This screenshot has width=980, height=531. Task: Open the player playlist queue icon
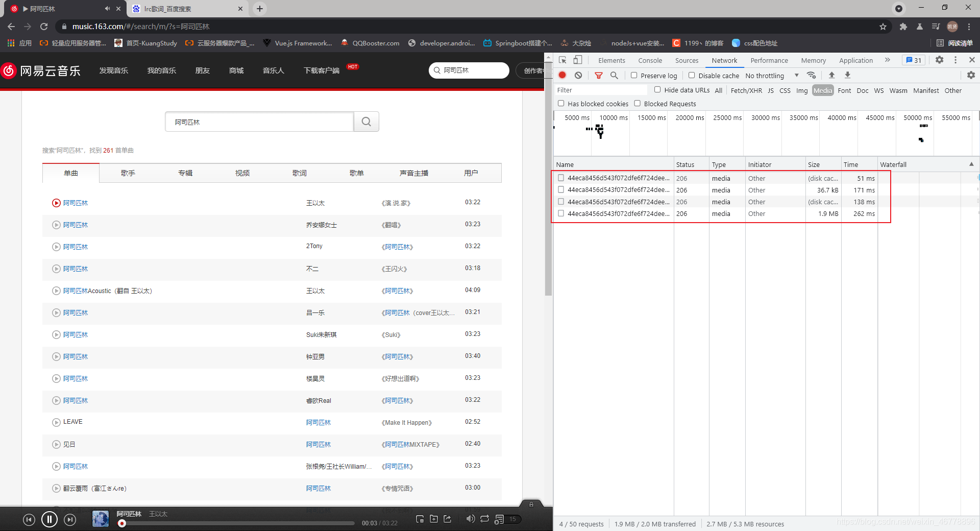click(499, 519)
